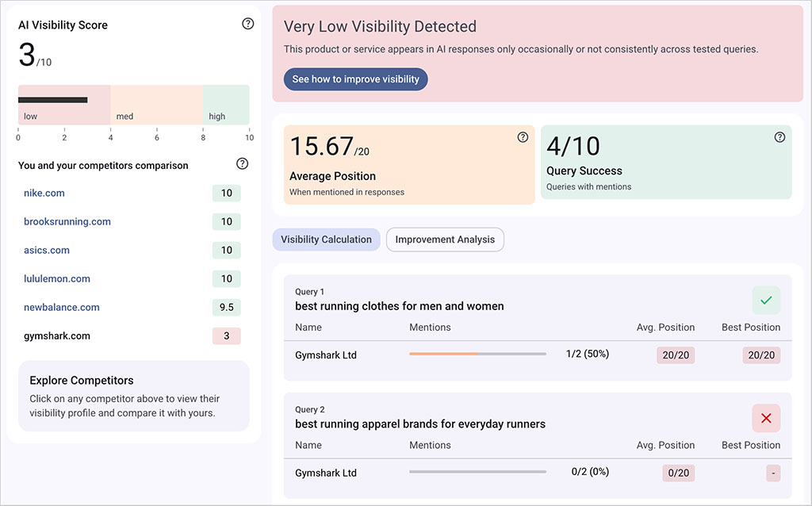812x506 pixels.
Task: Click Mentions column header in Query 1
Action: pyautogui.click(x=430, y=328)
